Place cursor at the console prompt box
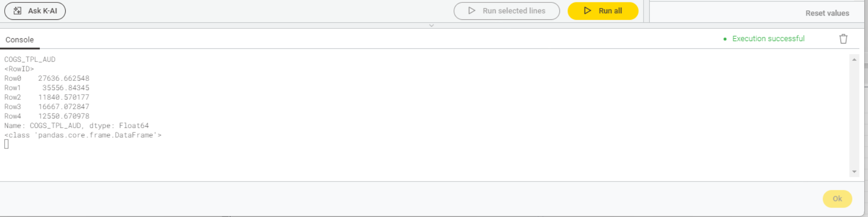 point(7,144)
